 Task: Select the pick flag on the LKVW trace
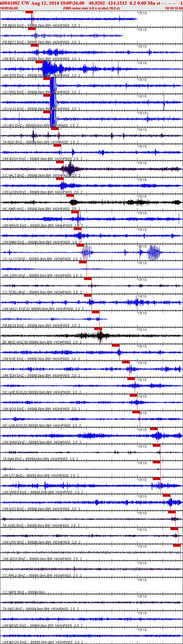pos(60,179)
